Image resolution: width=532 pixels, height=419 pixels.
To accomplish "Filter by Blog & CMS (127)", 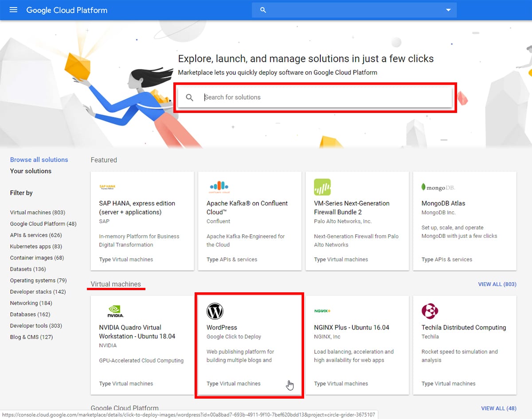I will tap(31, 337).
